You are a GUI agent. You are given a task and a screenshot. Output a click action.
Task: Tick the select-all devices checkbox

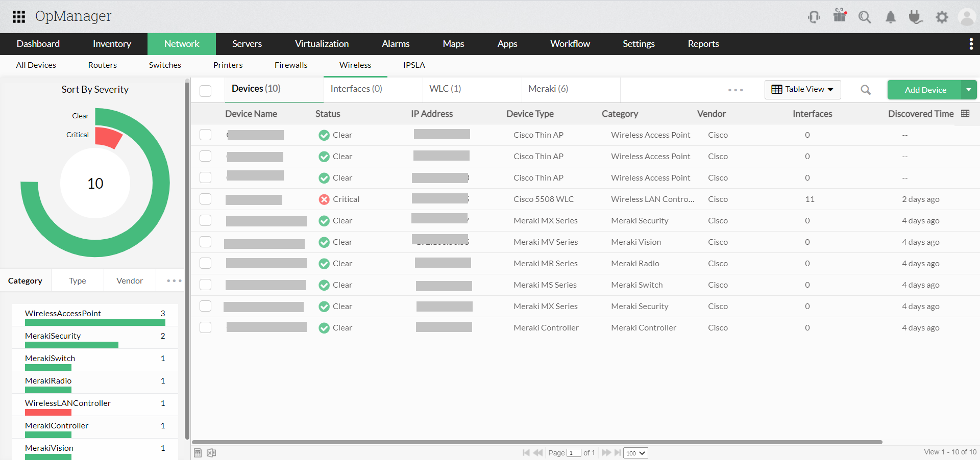pyautogui.click(x=206, y=91)
